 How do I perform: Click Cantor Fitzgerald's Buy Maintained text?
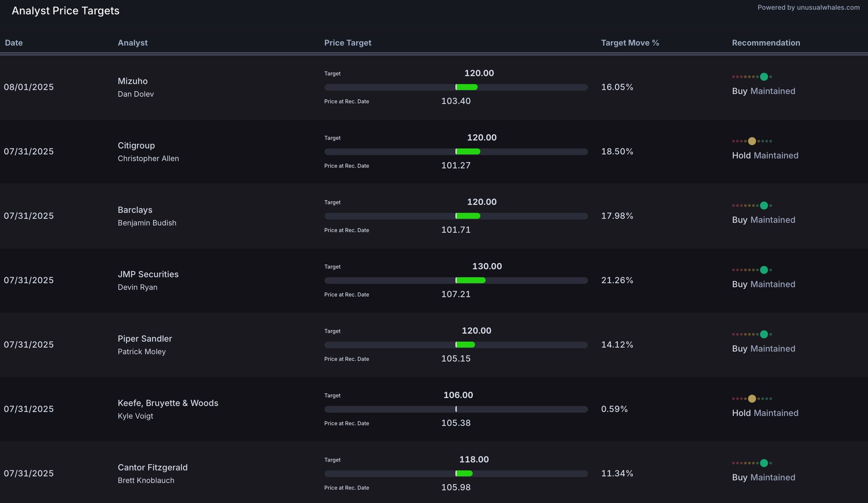pos(764,477)
